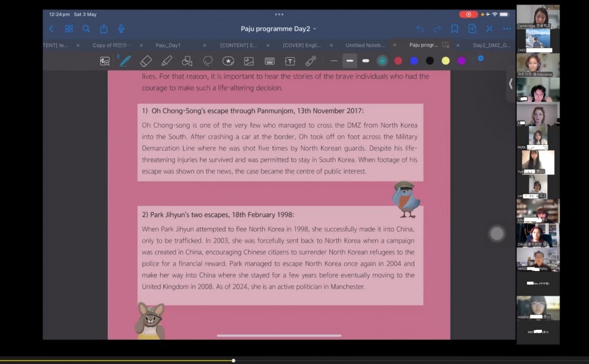The height and width of the screenshot is (364, 589).
Task: Choose the Lasso selection tool
Action: click(208, 61)
